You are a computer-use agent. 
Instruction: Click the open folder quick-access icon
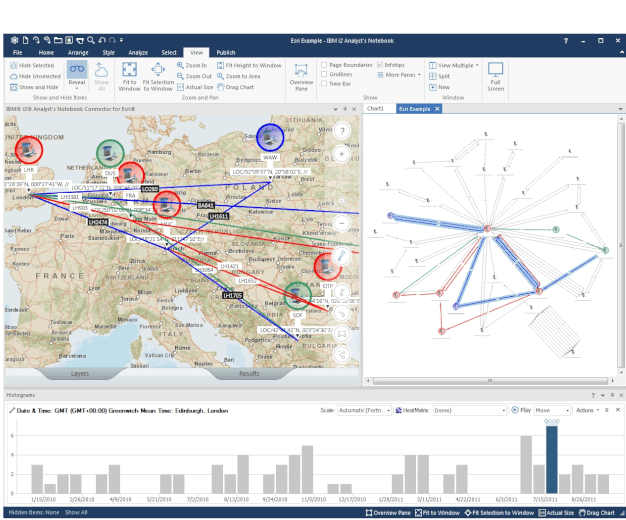(58, 40)
